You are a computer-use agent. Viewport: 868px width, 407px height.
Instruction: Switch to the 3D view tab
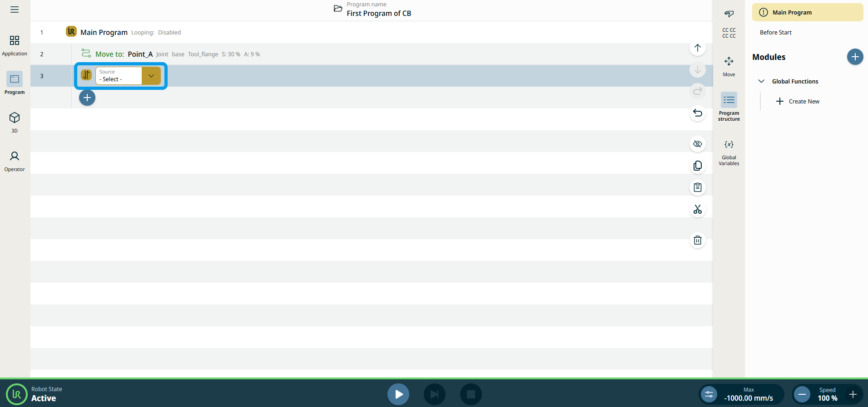point(15,123)
